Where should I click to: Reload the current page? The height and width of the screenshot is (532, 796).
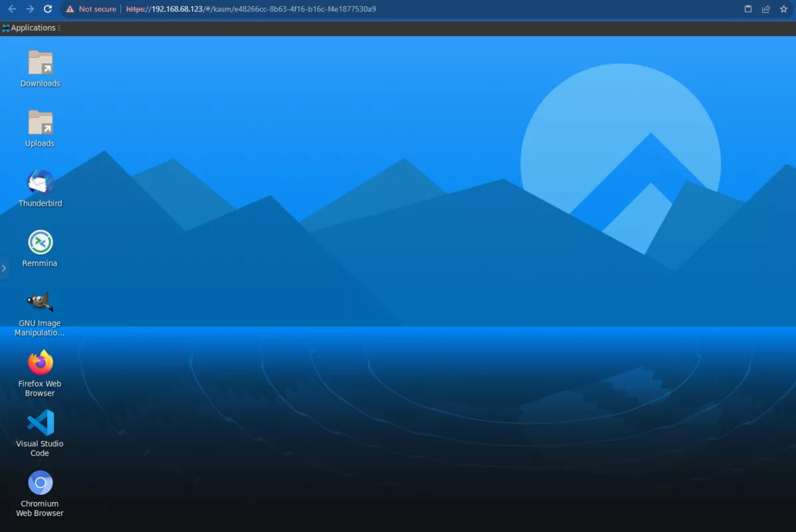48,9
